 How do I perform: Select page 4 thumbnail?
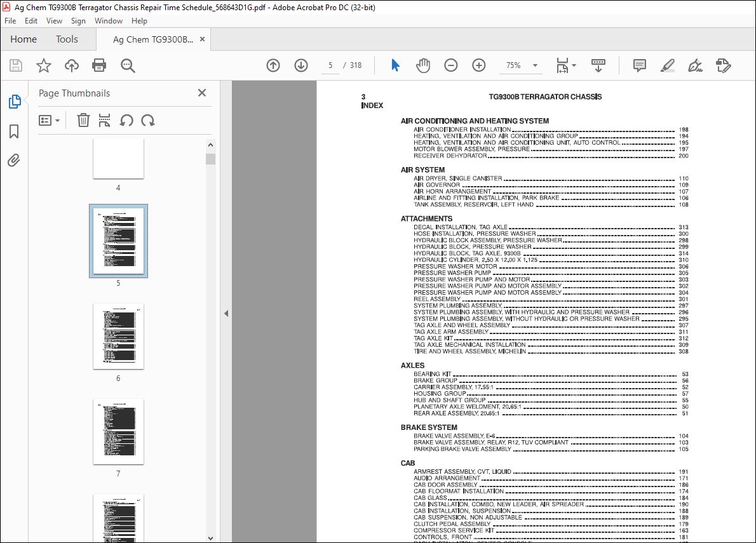118,159
